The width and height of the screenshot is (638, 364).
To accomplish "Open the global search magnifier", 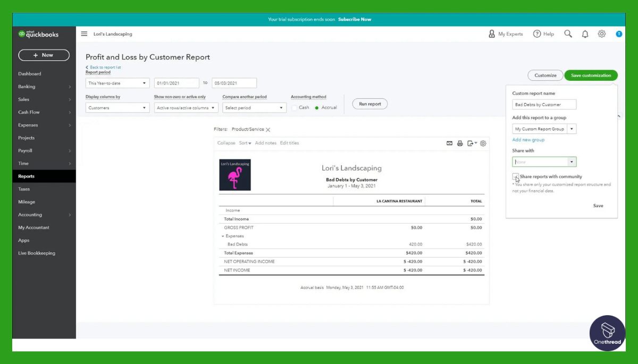I will click(x=568, y=33).
